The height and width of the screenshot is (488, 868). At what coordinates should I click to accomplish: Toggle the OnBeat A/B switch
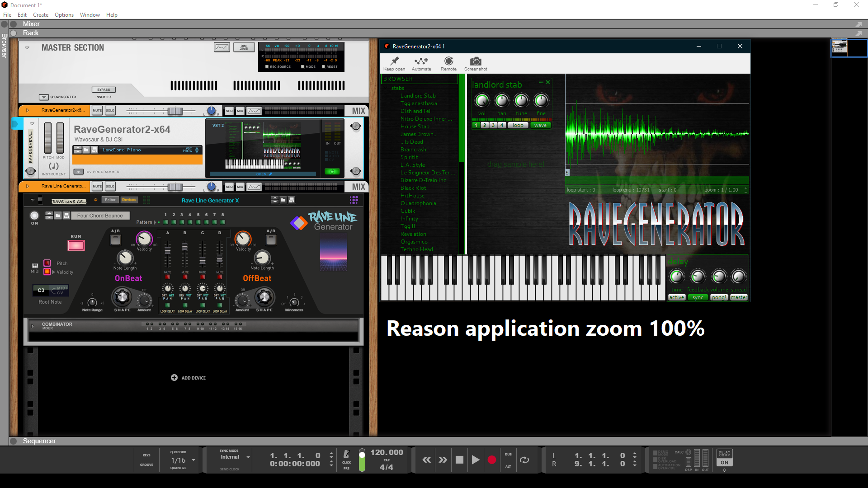pos(116,239)
